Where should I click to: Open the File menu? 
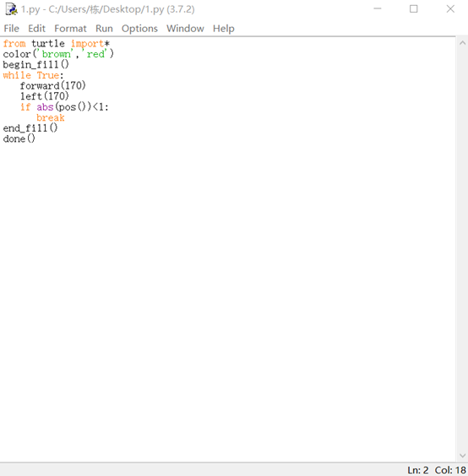pyautogui.click(x=12, y=29)
